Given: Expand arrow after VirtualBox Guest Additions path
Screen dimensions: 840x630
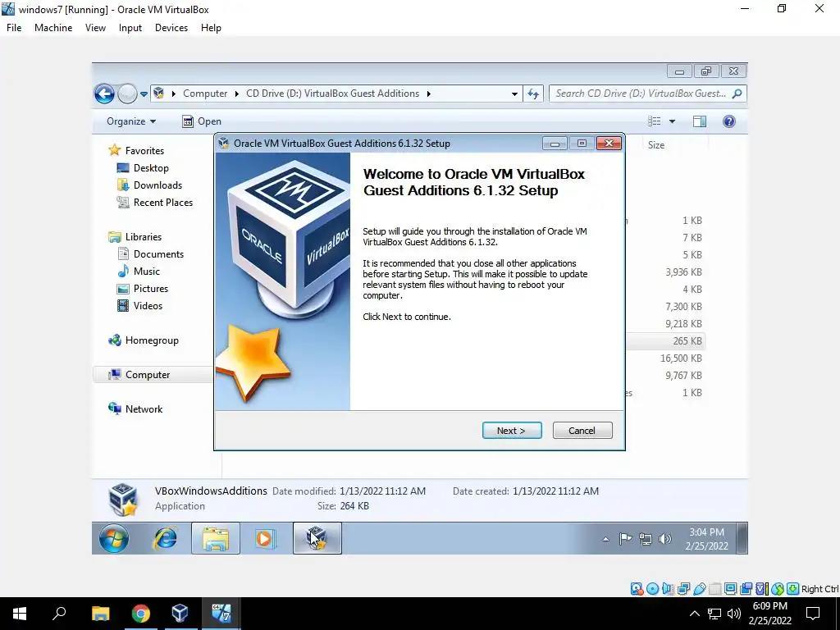Looking at the screenshot, I should pos(428,94).
